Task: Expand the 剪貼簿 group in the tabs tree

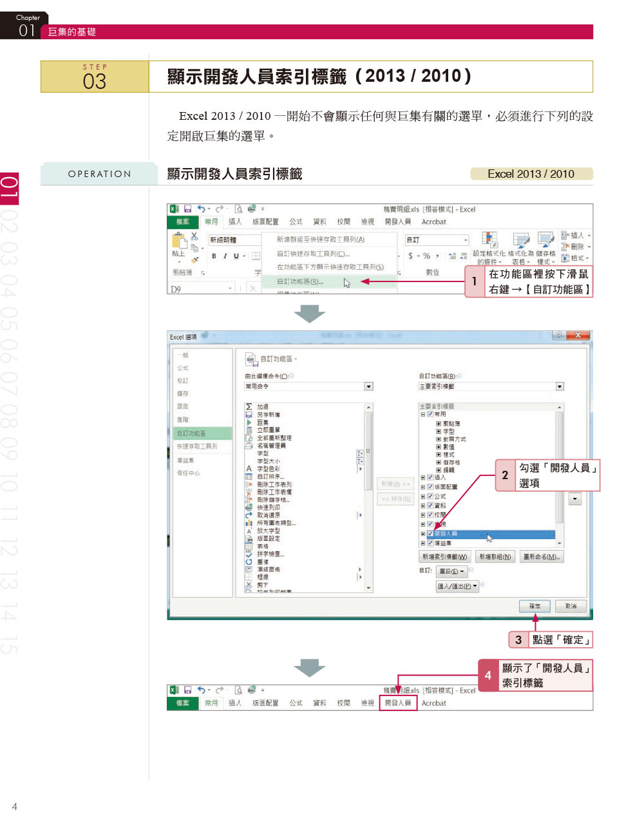Action: pos(439,424)
